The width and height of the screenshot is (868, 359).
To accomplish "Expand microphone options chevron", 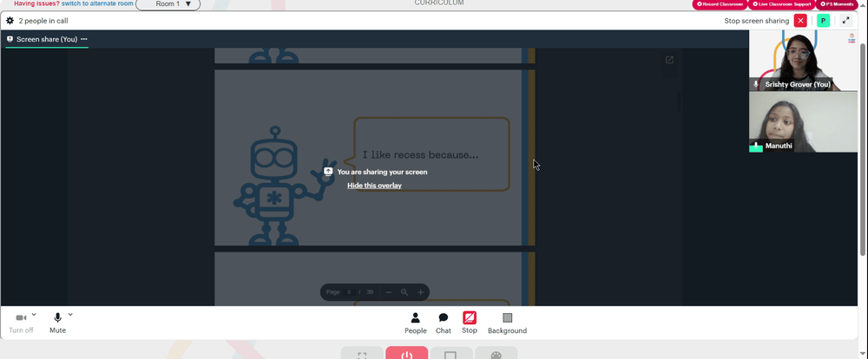I will (70, 315).
